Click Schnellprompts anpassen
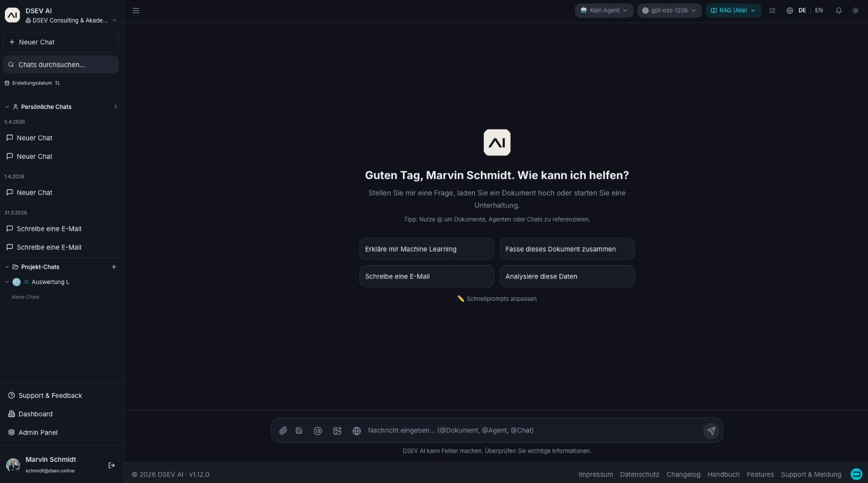Viewport: 868px width, 483px height. (497, 299)
